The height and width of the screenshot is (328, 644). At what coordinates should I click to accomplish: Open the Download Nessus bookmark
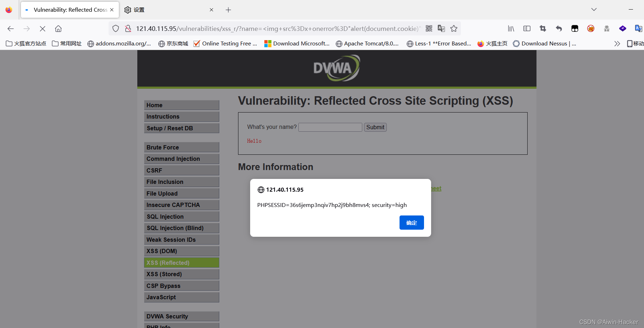545,44
